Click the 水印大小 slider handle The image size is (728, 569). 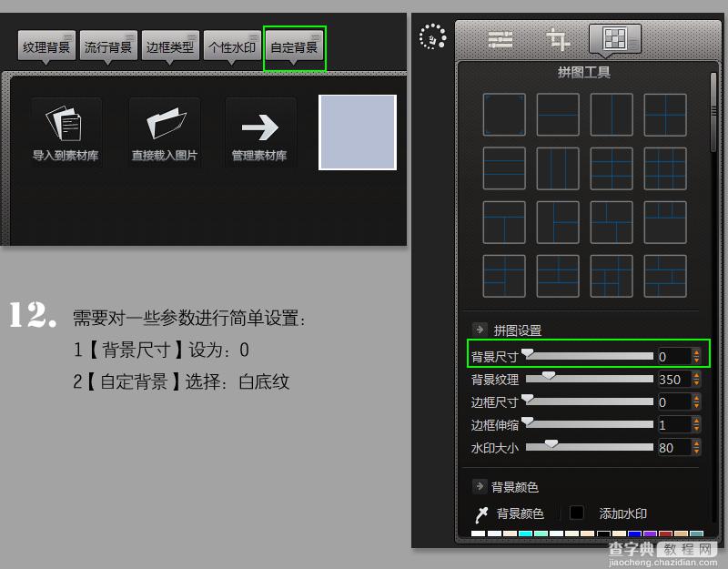(x=551, y=443)
